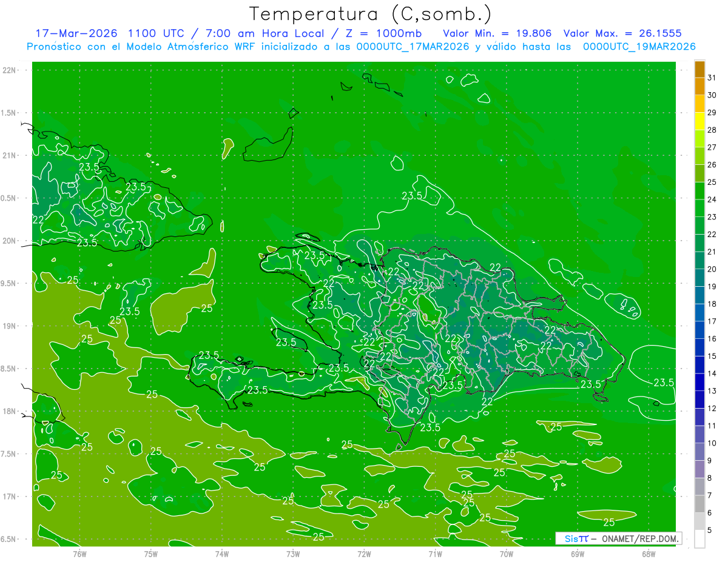Click colorbar label '30'

(712, 95)
